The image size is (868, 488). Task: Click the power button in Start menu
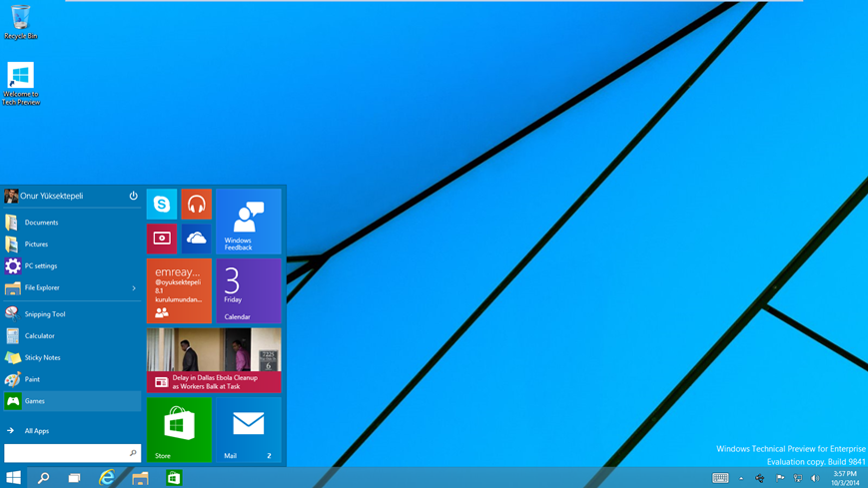[133, 196]
